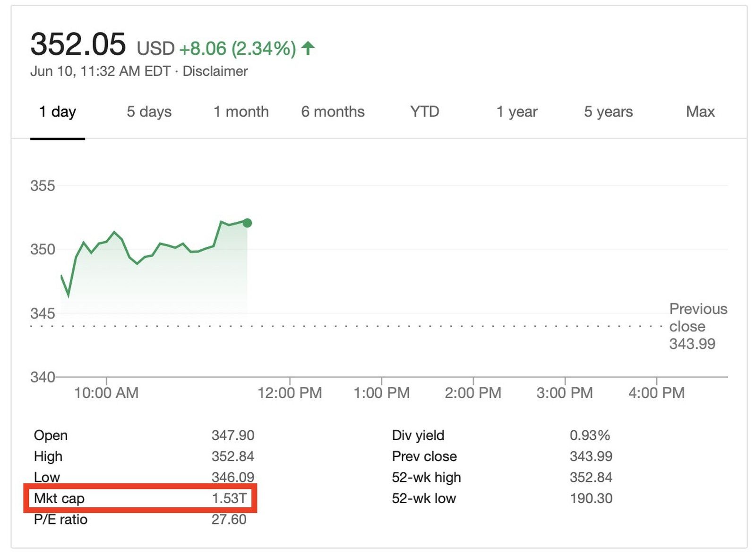Select the 1 day tab
Screen dimensions: 756x558
(x=57, y=112)
